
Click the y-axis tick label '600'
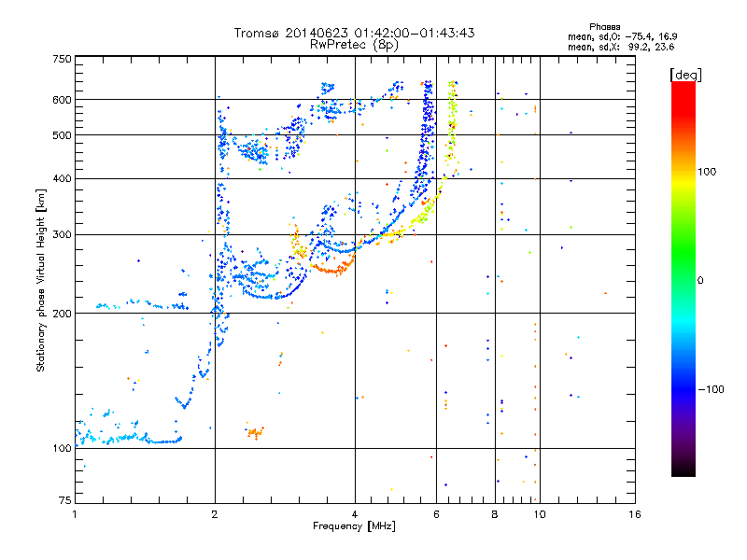point(62,100)
